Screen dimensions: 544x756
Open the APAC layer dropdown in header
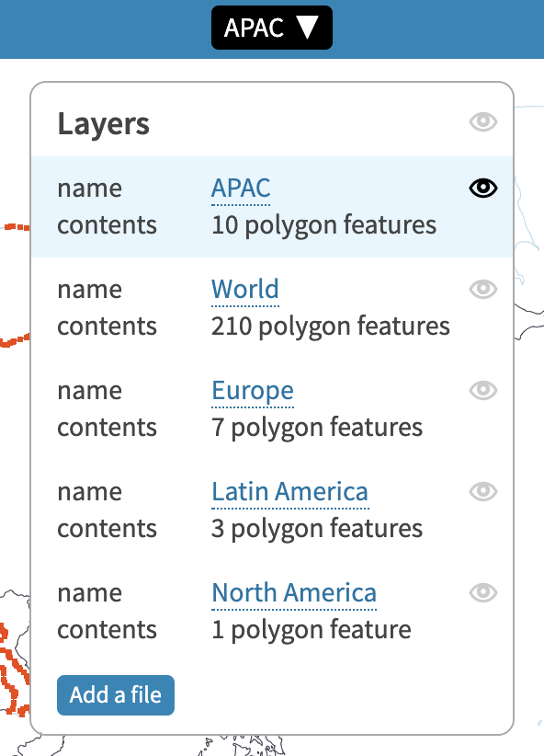[272, 28]
